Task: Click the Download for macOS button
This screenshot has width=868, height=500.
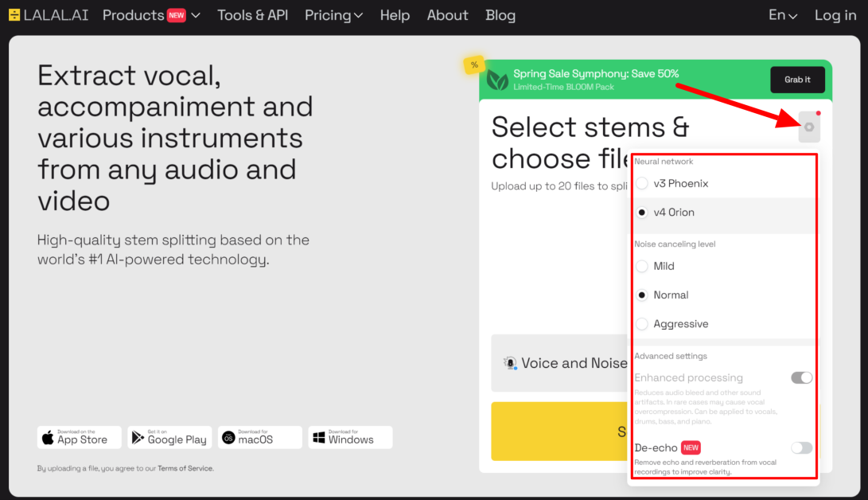Action: pyautogui.click(x=259, y=437)
